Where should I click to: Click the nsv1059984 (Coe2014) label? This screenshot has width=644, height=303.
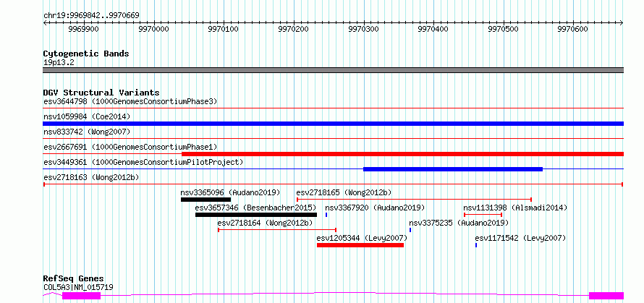pyautogui.click(x=87, y=116)
